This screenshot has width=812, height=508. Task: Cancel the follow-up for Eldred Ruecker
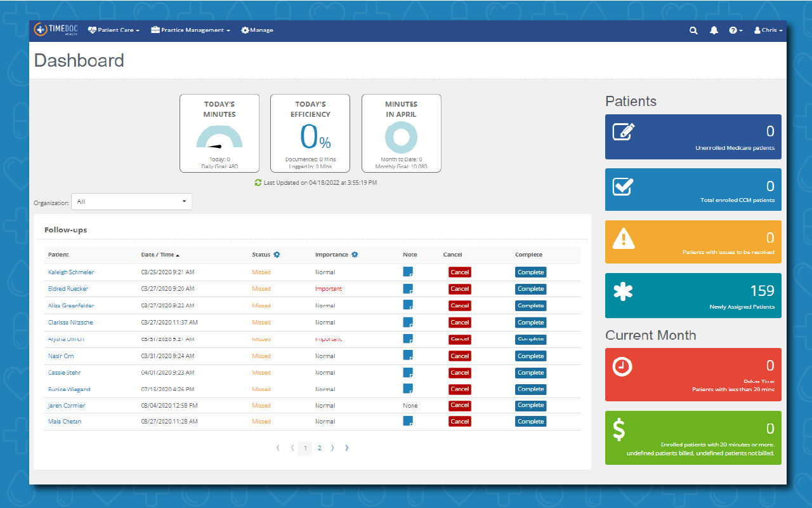460,288
